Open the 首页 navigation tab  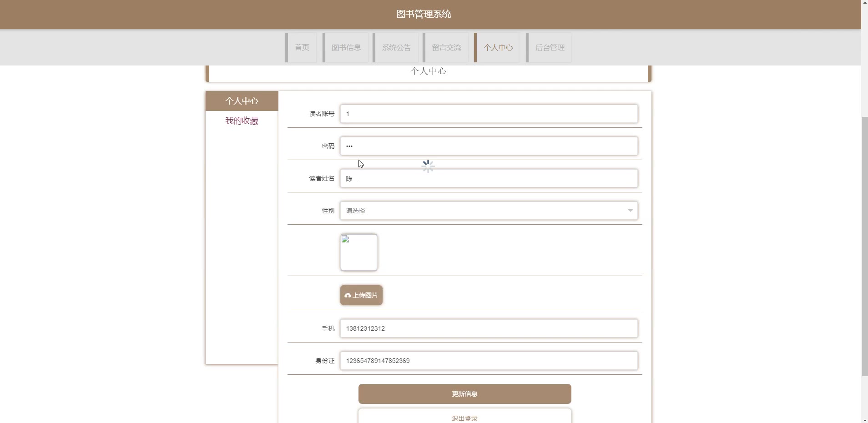point(301,47)
